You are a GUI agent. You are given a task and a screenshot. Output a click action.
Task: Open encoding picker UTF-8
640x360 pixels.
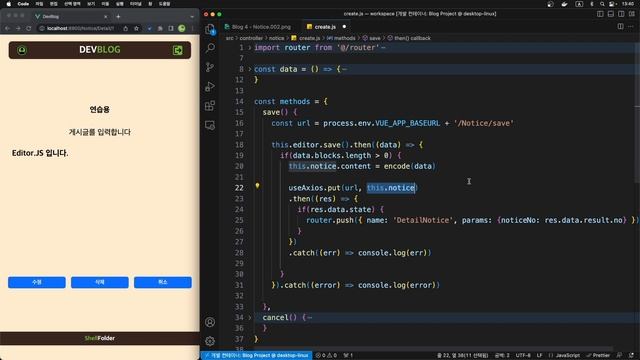[x=523, y=356]
